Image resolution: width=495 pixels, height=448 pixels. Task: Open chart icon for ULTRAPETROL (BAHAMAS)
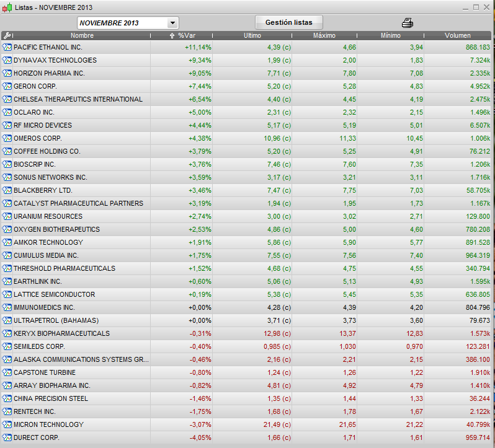pyautogui.click(x=7, y=320)
